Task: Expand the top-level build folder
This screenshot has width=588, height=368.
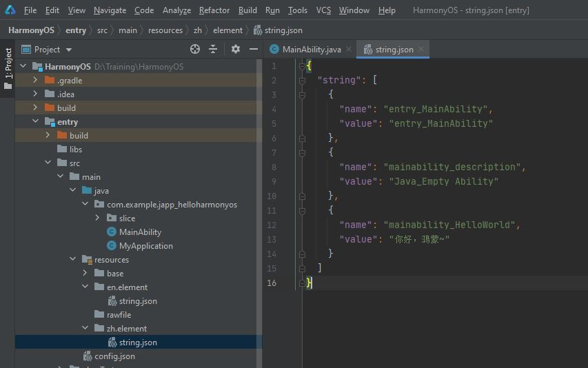Action: pos(35,108)
